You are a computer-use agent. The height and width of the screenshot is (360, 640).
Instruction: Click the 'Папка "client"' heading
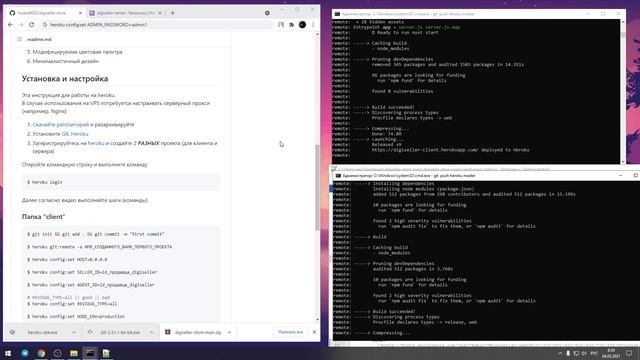[43, 217]
